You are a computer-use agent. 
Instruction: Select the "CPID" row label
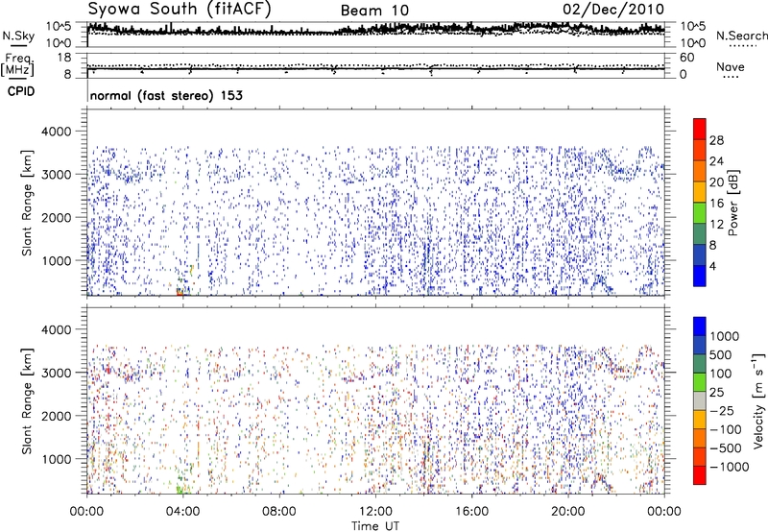point(21,91)
